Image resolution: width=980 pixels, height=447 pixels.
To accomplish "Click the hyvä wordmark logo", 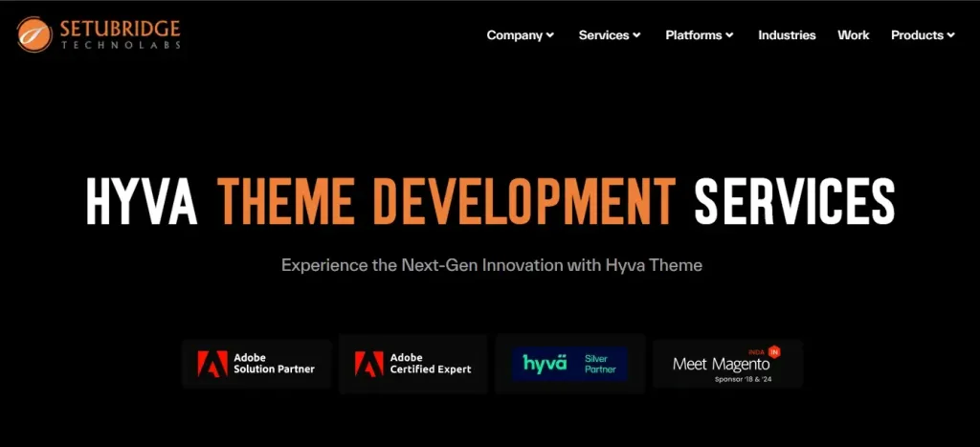I will 545,364.
